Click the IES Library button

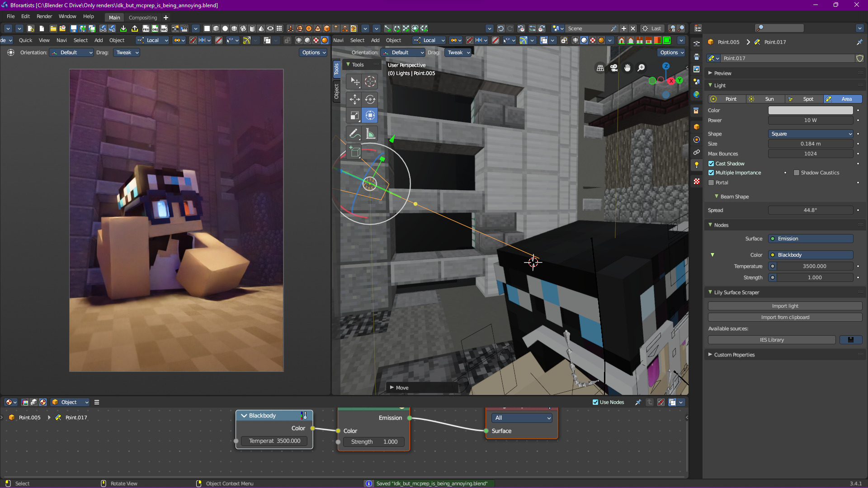(771, 340)
